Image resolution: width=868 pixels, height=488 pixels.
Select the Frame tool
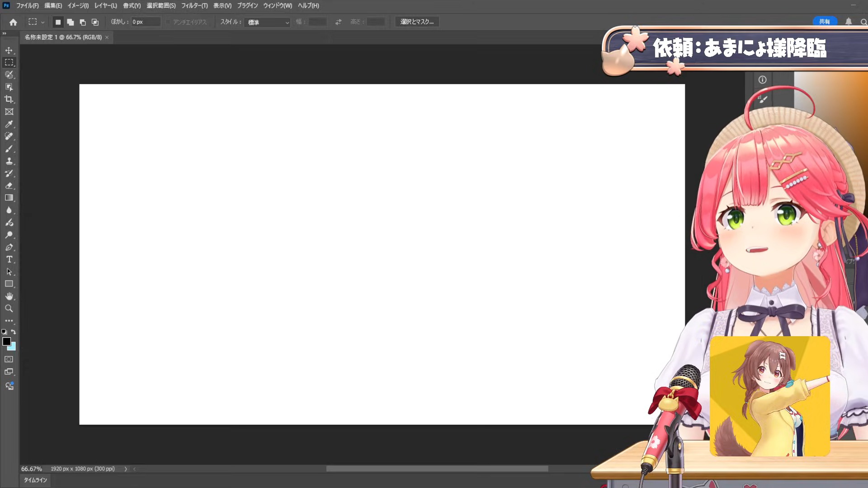tap(9, 112)
